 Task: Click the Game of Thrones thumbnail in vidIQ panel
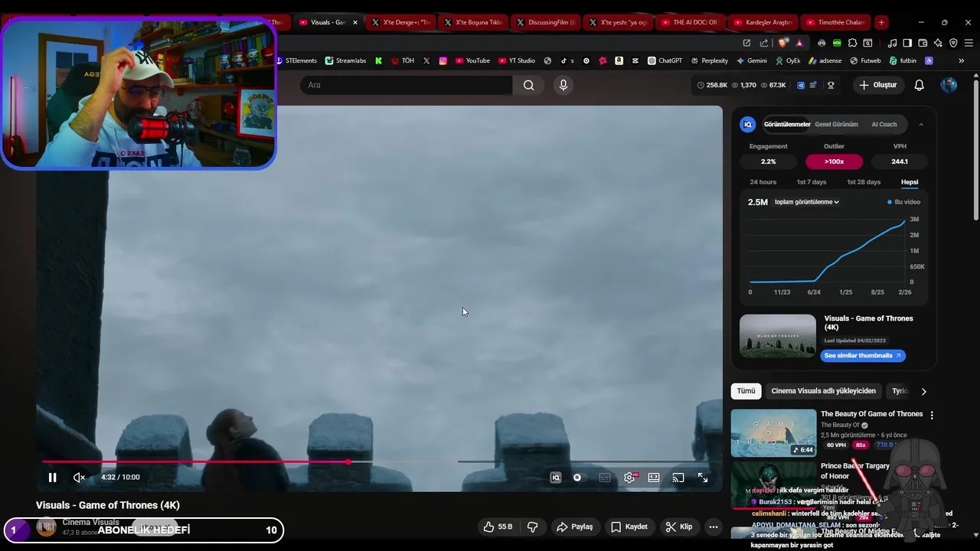pyautogui.click(x=778, y=336)
